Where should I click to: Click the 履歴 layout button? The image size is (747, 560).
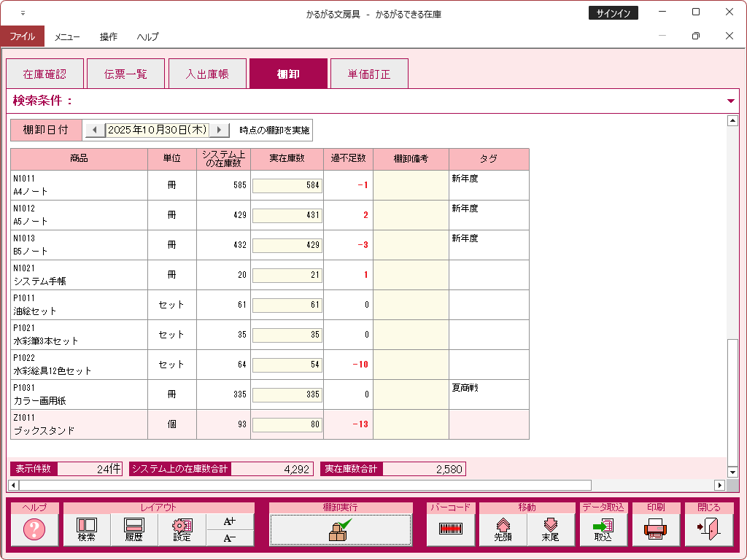click(134, 530)
